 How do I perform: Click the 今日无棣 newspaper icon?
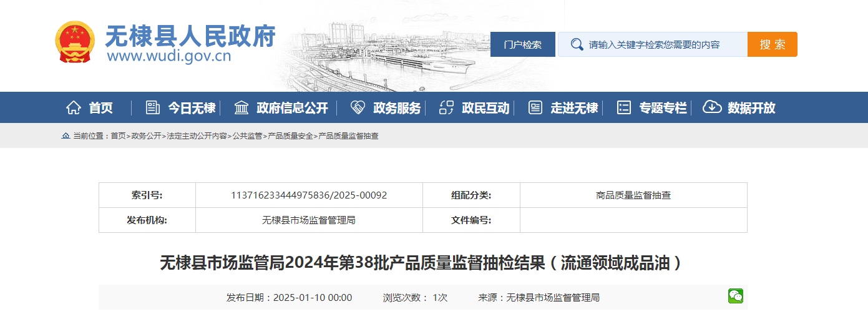pos(153,107)
